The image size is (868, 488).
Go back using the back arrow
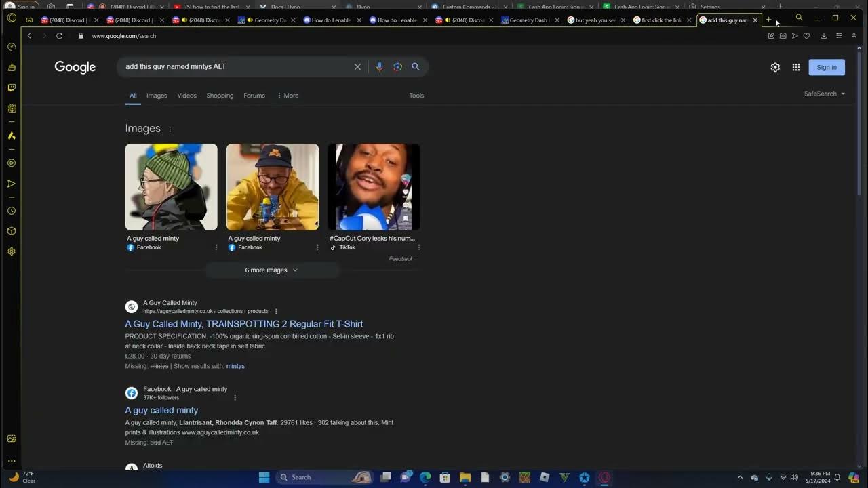pyautogui.click(x=29, y=35)
